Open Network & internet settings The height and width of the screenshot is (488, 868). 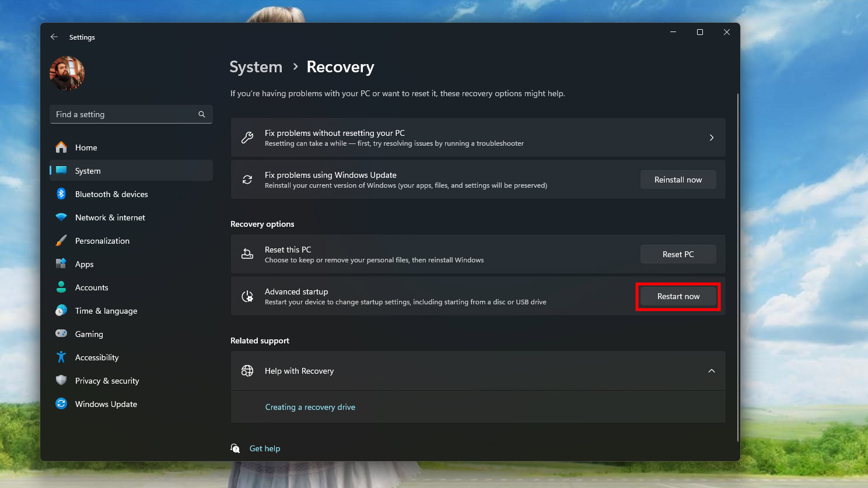coord(131,217)
